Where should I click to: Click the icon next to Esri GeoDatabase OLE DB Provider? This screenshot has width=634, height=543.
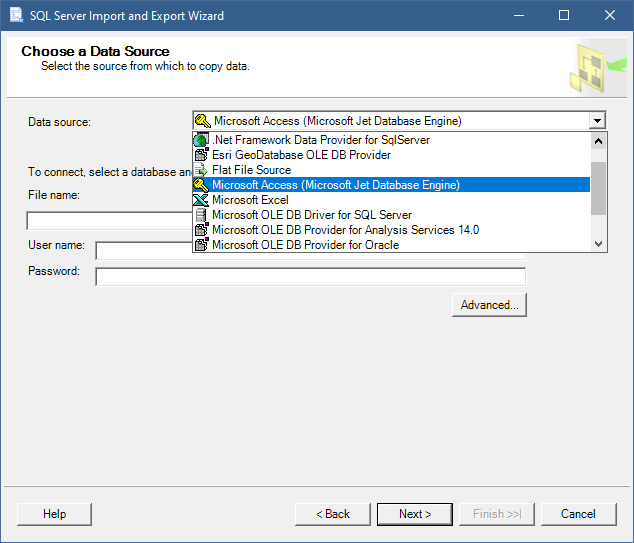pyautogui.click(x=201, y=155)
